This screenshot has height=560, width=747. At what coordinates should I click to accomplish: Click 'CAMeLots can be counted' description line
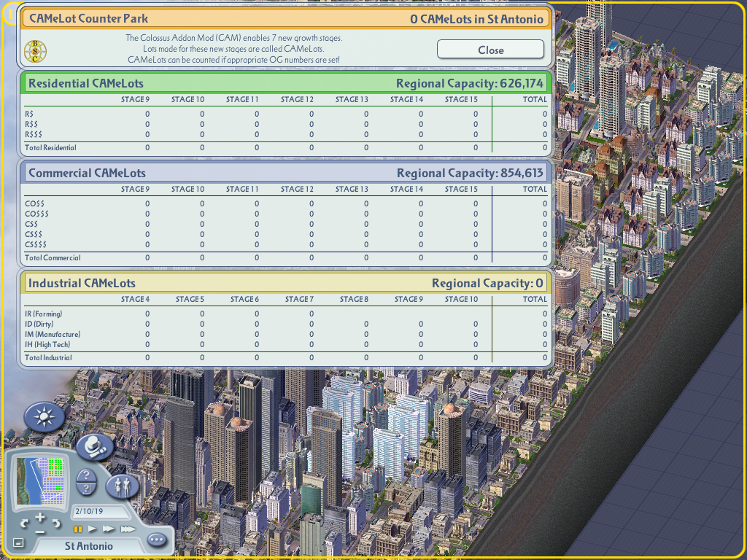click(x=234, y=60)
